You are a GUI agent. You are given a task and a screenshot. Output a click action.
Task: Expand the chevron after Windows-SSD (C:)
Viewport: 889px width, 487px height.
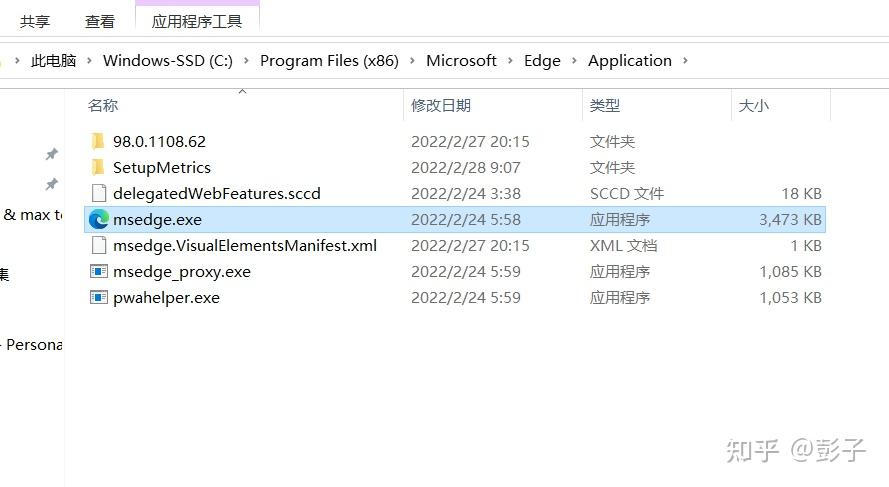point(246,60)
